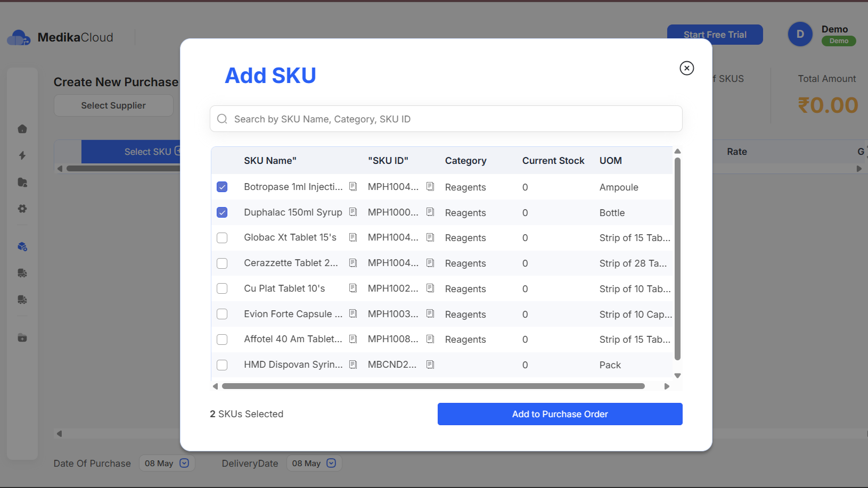868x488 pixels.
Task: Copy the Botropase 1ml SKU name
Action: 353,187
